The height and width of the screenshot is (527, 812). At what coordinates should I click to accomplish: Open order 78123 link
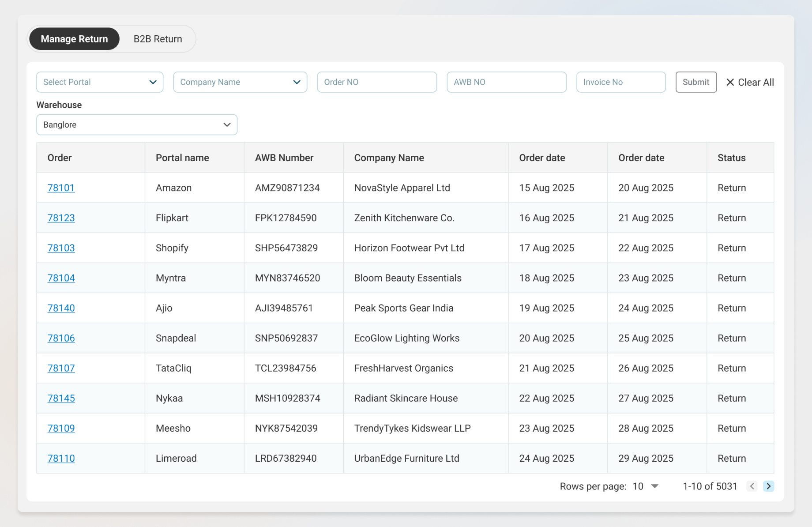pyautogui.click(x=61, y=218)
